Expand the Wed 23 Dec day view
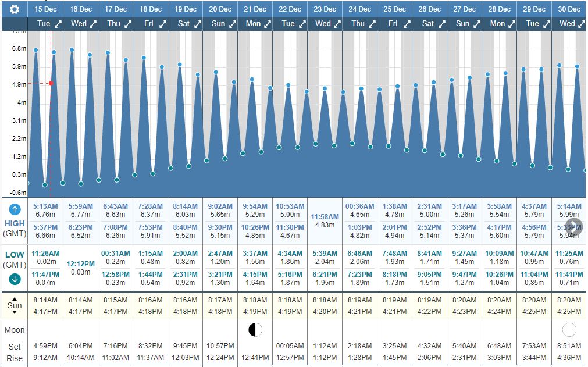 (337, 24)
